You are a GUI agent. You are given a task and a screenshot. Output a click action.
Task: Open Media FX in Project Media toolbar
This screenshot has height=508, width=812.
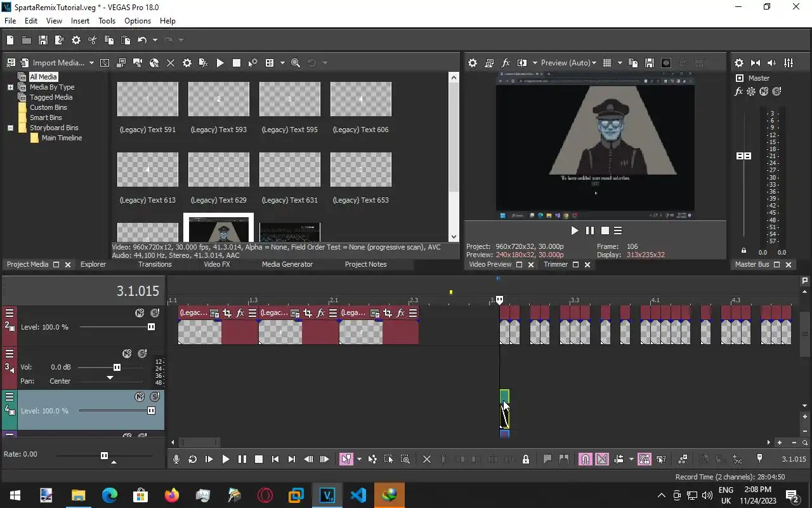[x=204, y=63]
